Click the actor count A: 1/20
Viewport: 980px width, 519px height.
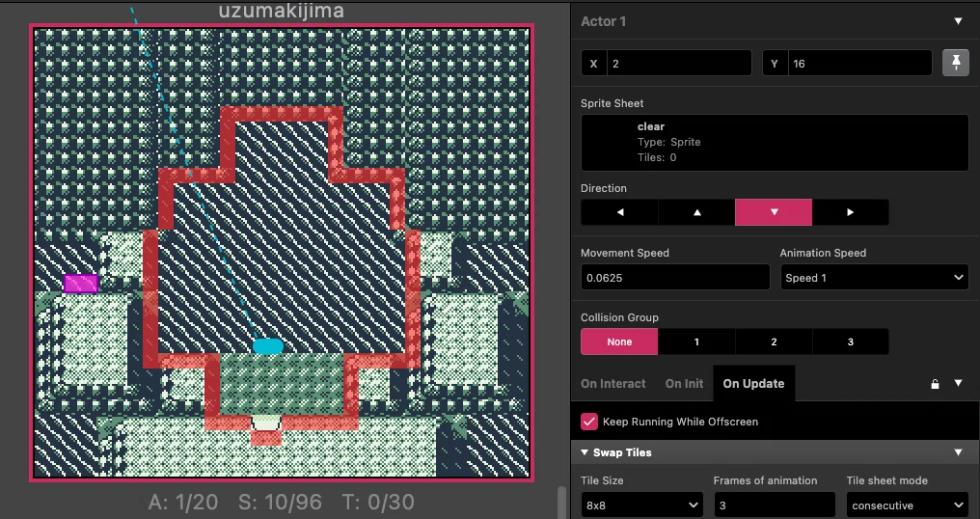click(183, 502)
